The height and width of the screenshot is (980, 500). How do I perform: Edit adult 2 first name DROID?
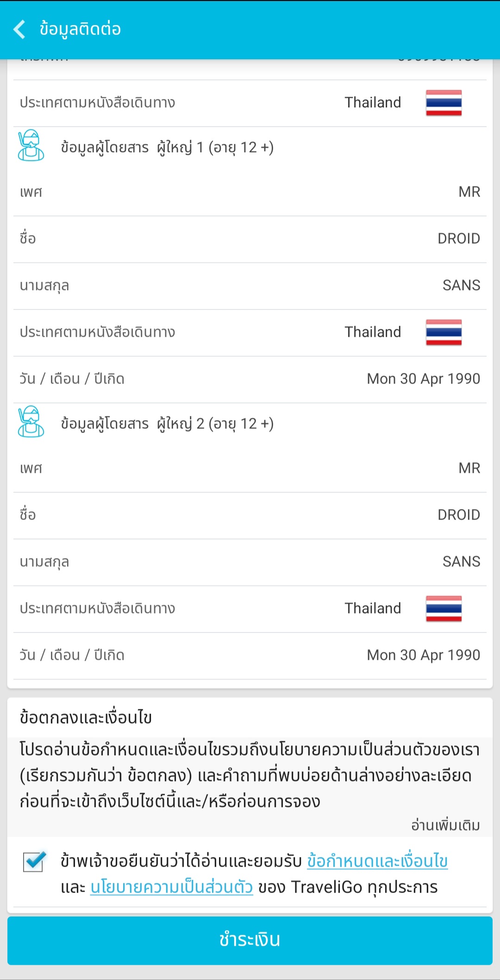pyautogui.click(x=458, y=515)
